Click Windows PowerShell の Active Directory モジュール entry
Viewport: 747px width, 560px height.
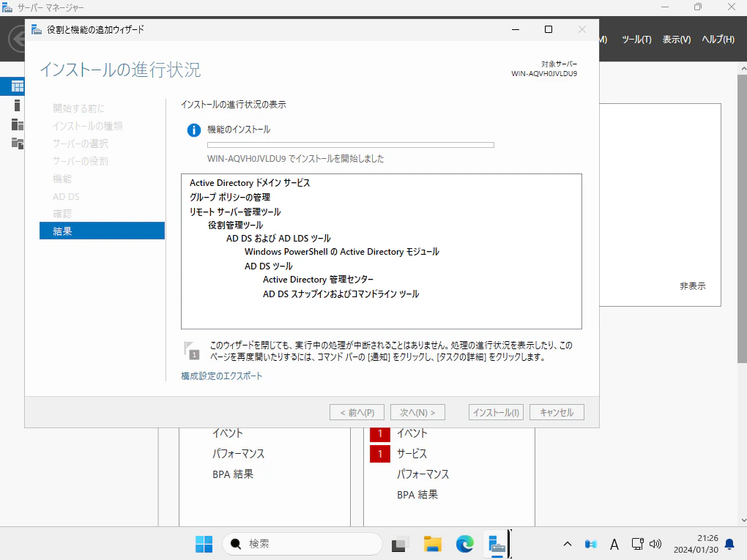341,251
